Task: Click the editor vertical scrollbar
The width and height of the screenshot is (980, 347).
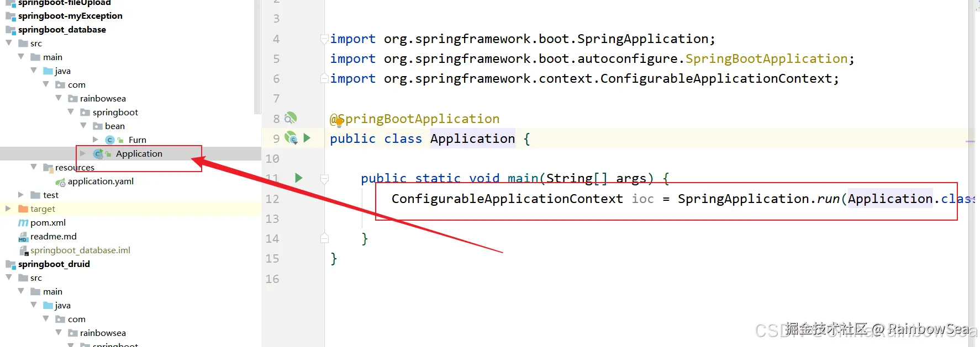Action: [x=971, y=173]
